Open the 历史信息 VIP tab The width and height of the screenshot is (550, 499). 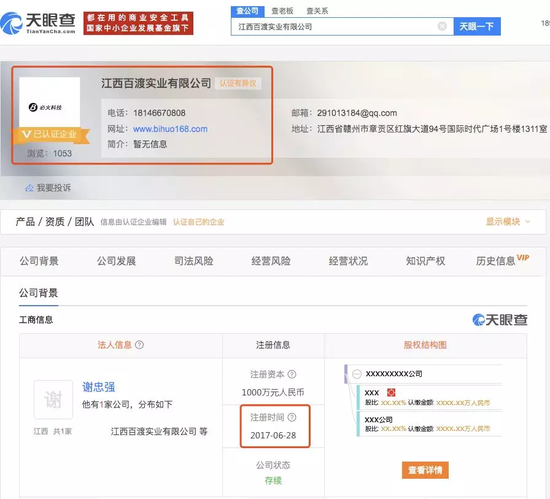pyautogui.click(x=502, y=260)
